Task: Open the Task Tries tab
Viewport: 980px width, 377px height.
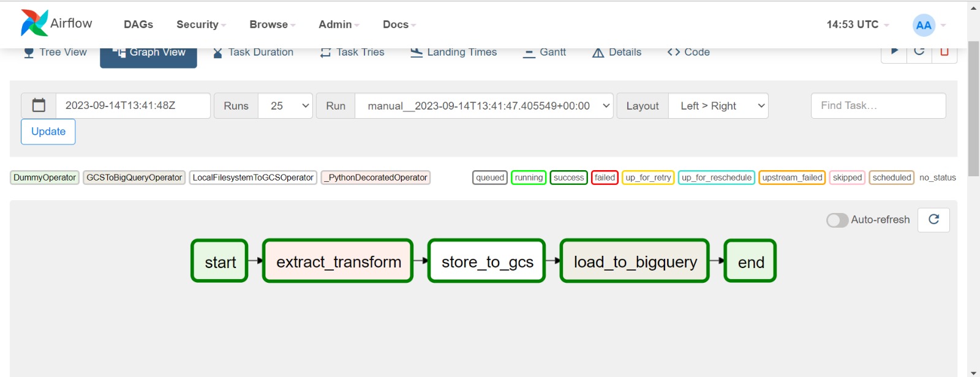Action: (x=352, y=53)
